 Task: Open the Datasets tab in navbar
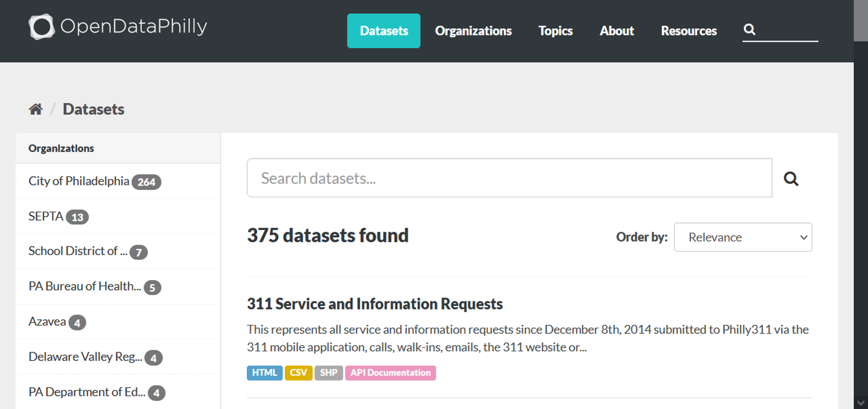384,31
